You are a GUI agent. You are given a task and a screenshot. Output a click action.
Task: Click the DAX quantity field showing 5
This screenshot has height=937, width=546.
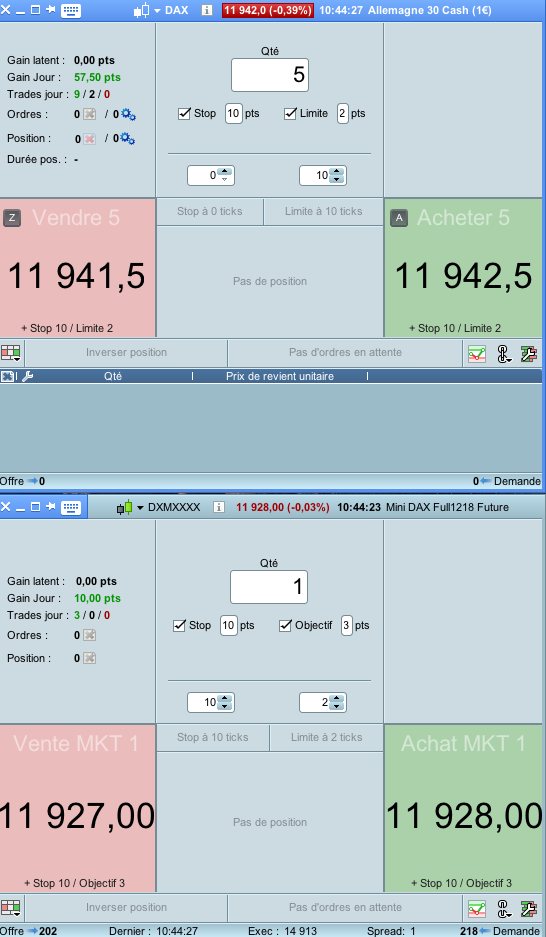pyautogui.click(x=270, y=75)
